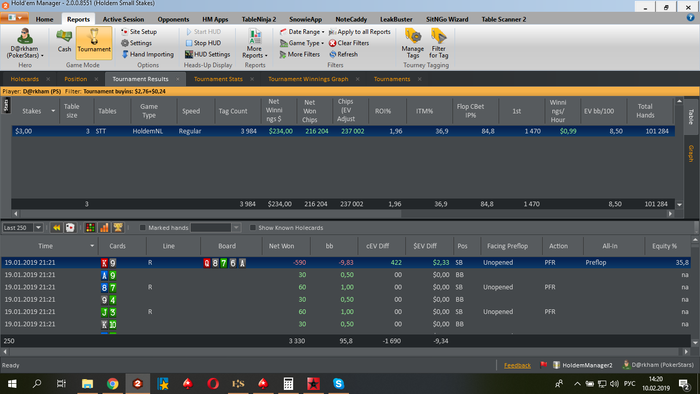
Task: Click Stop HUD
Action: 203,43
